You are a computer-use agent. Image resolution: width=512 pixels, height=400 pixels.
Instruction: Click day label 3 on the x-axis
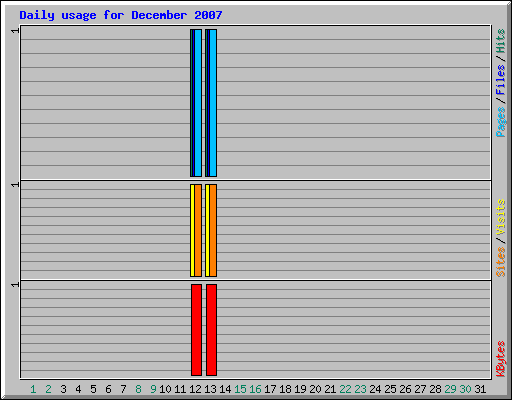point(63,389)
